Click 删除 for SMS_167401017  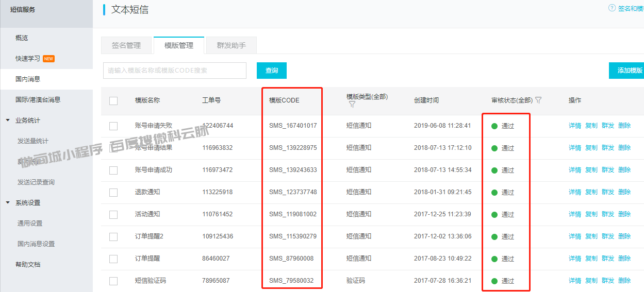coord(624,126)
